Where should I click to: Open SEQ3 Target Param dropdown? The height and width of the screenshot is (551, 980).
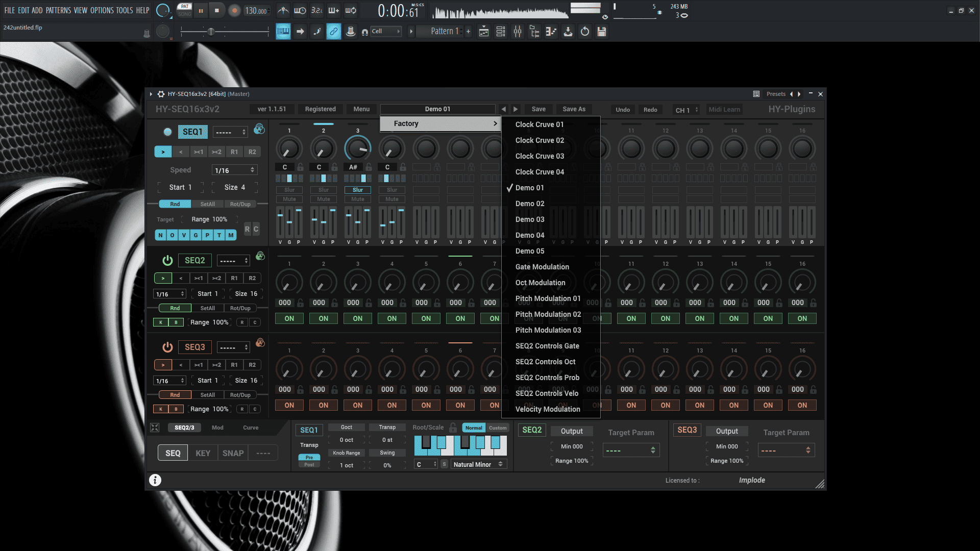(x=786, y=450)
